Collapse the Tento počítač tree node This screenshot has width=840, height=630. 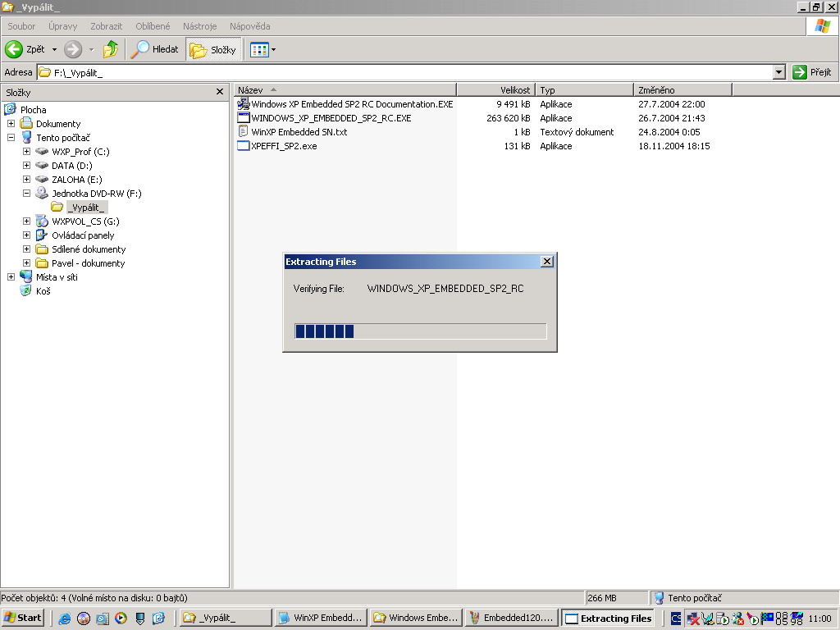[x=11, y=138]
